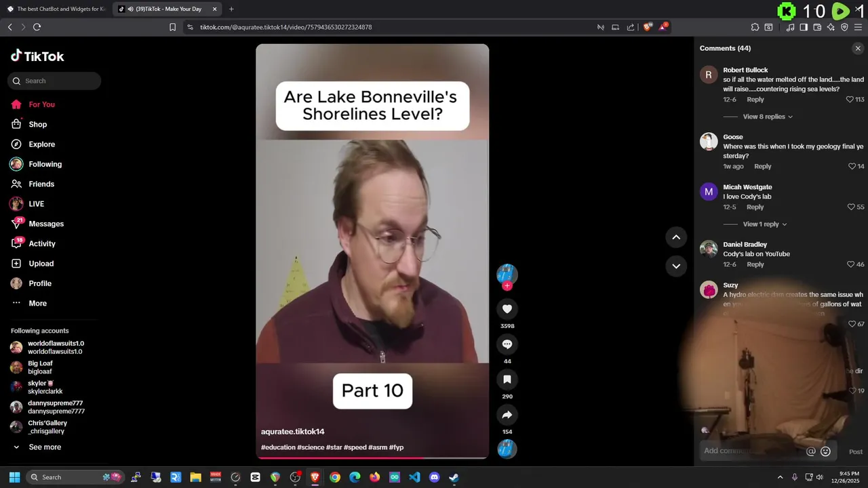The width and height of the screenshot is (868, 488).
Task: Expand View 1 reply
Action: pos(765,224)
